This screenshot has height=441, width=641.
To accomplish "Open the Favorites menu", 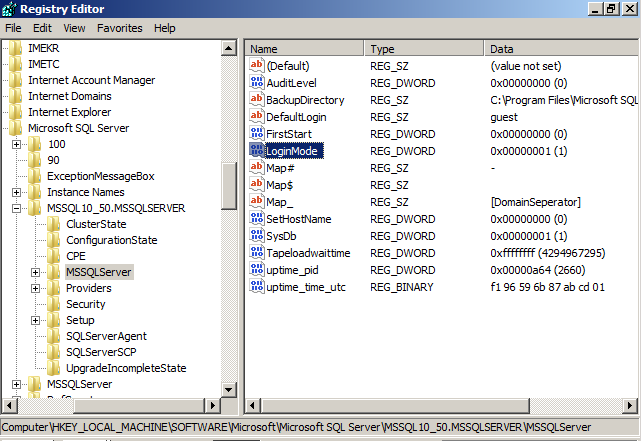I will (119, 28).
